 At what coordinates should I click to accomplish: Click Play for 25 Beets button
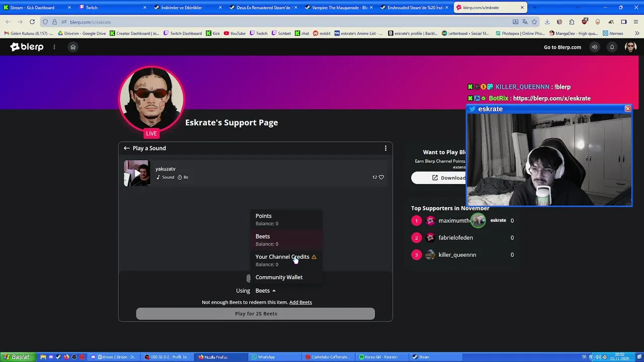click(x=256, y=314)
